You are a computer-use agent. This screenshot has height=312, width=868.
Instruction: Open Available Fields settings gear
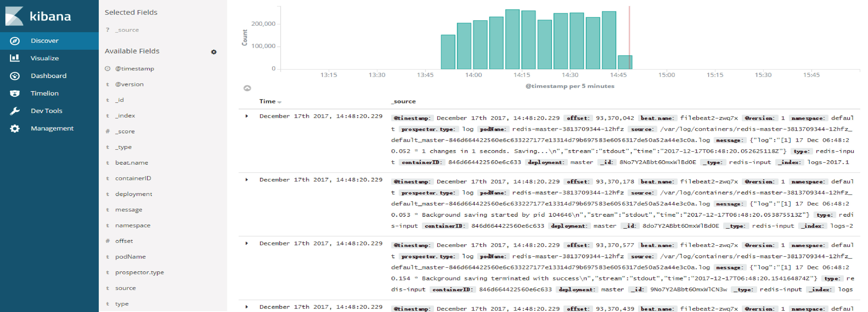[x=214, y=52]
